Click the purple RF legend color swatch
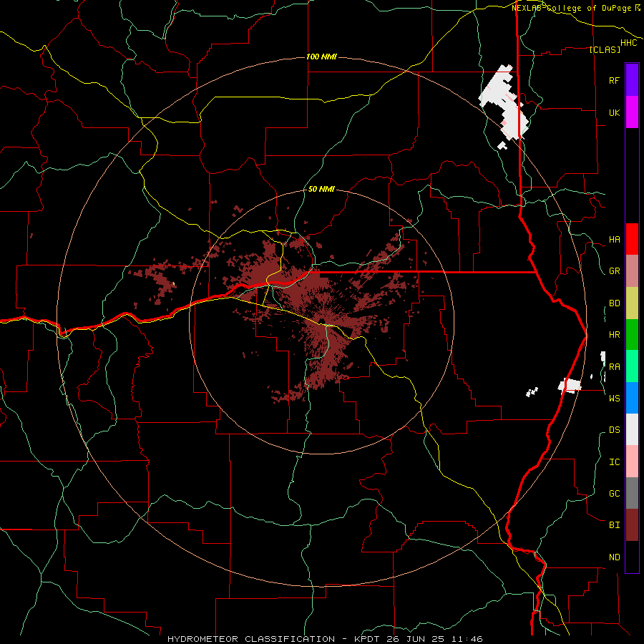This screenshot has height=644, width=644. point(632,79)
